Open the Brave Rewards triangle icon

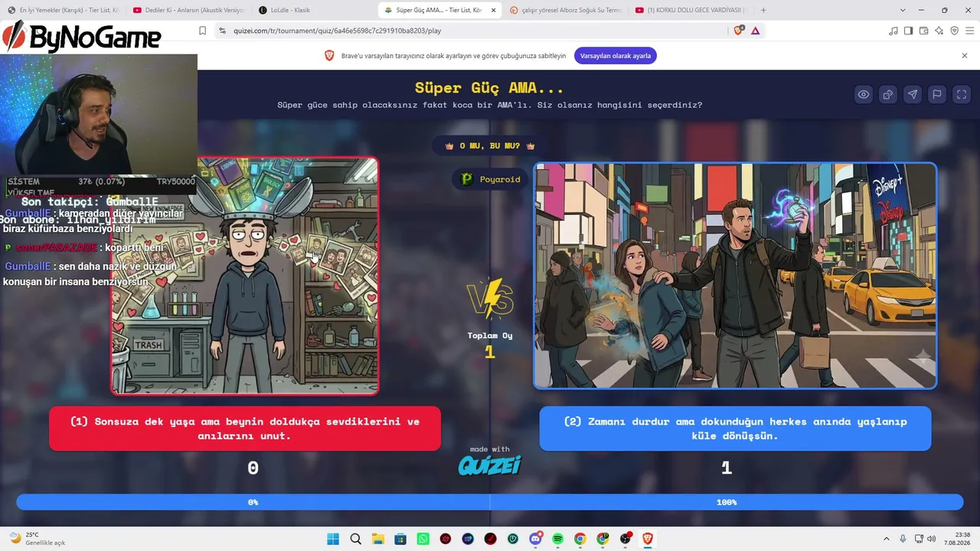(x=756, y=31)
